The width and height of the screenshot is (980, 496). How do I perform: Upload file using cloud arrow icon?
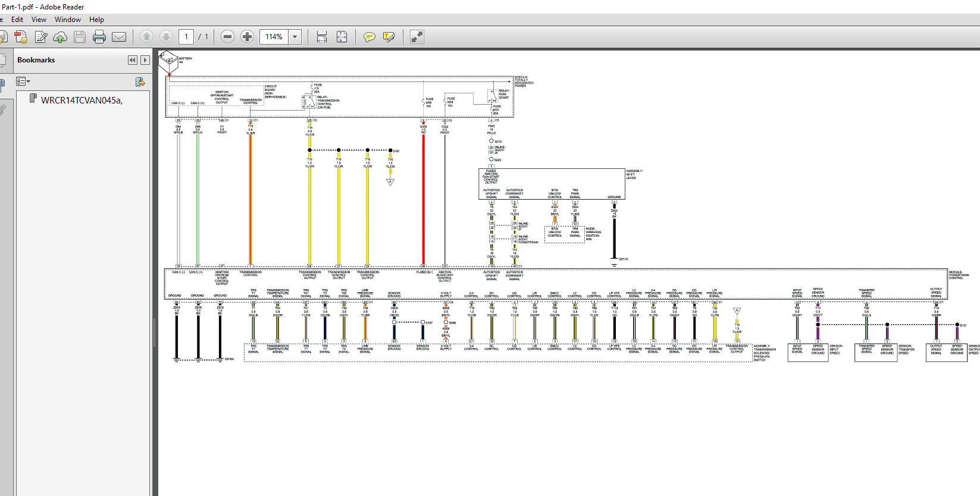(60, 37)
